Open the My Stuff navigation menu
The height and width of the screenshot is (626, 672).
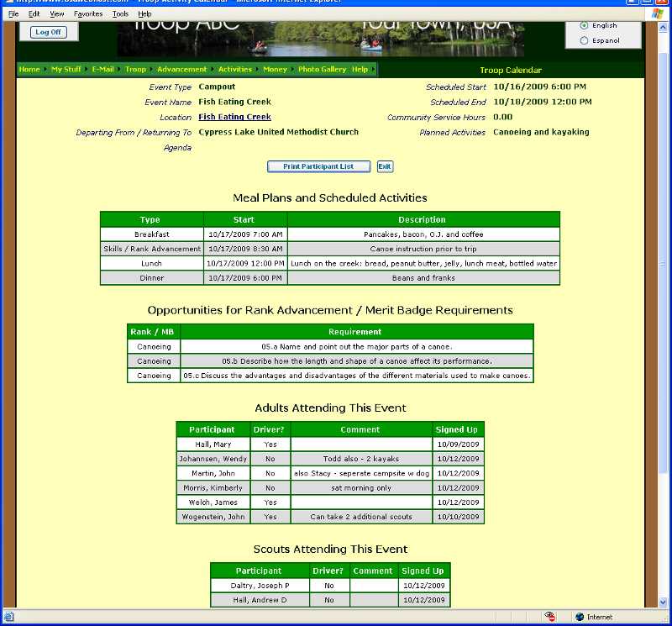coord(66,70)
